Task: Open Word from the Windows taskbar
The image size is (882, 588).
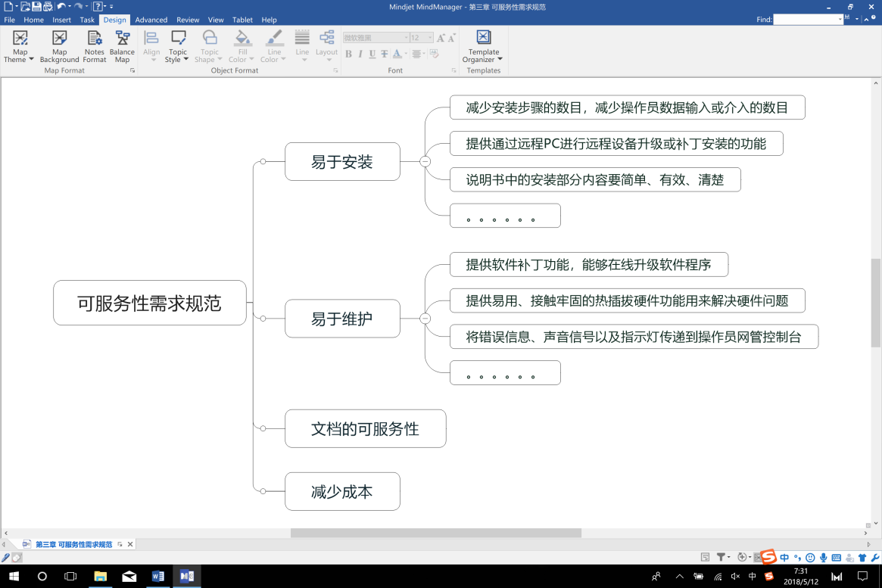Action: click(x=158, y=576)
